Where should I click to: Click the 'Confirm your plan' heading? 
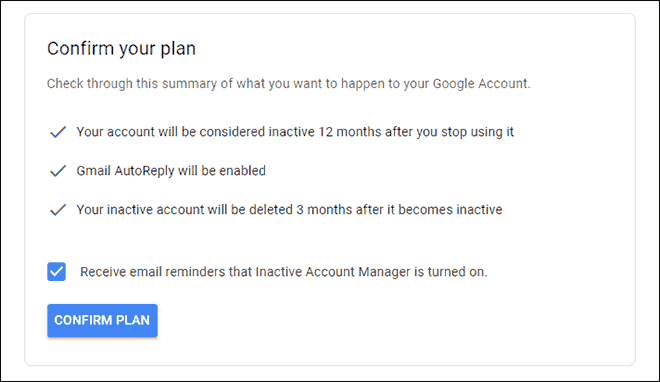tap(121, 49)
